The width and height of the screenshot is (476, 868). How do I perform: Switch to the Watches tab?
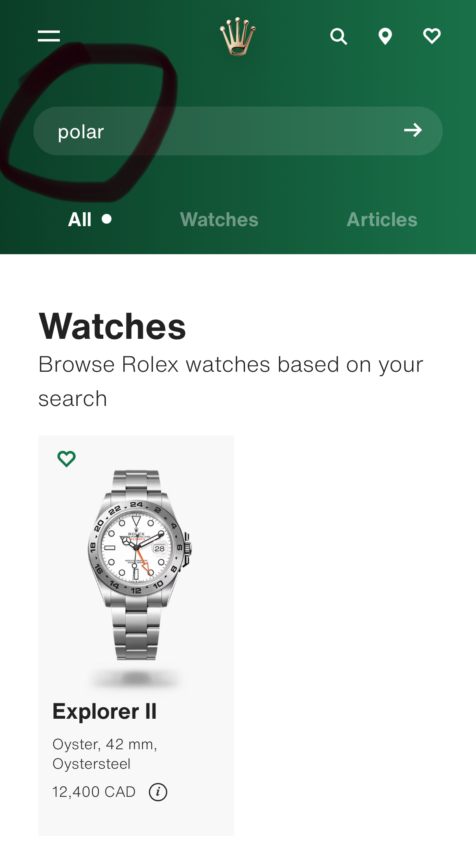click(219, 220)
